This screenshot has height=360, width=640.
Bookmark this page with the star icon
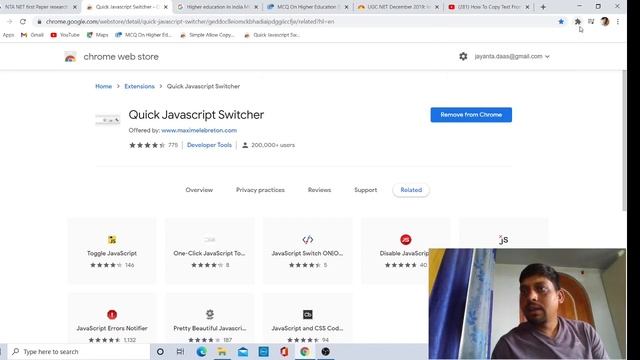(561, 22)
